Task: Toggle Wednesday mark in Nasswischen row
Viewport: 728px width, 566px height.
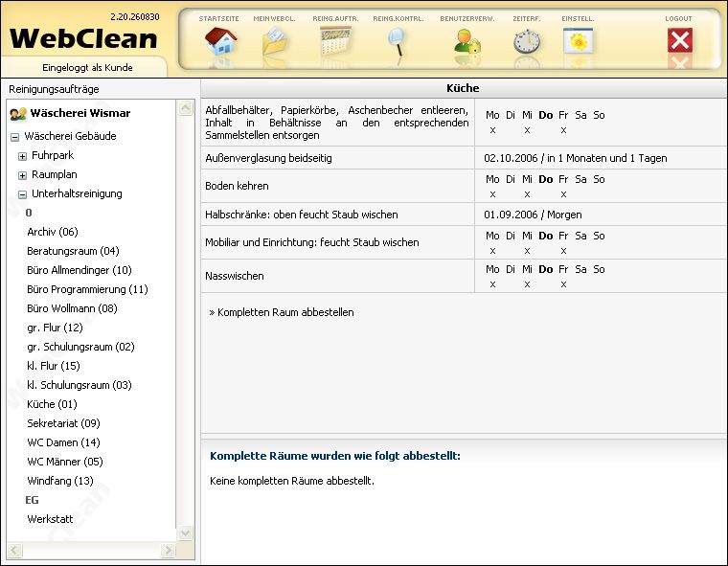Action: click(527, 283)
